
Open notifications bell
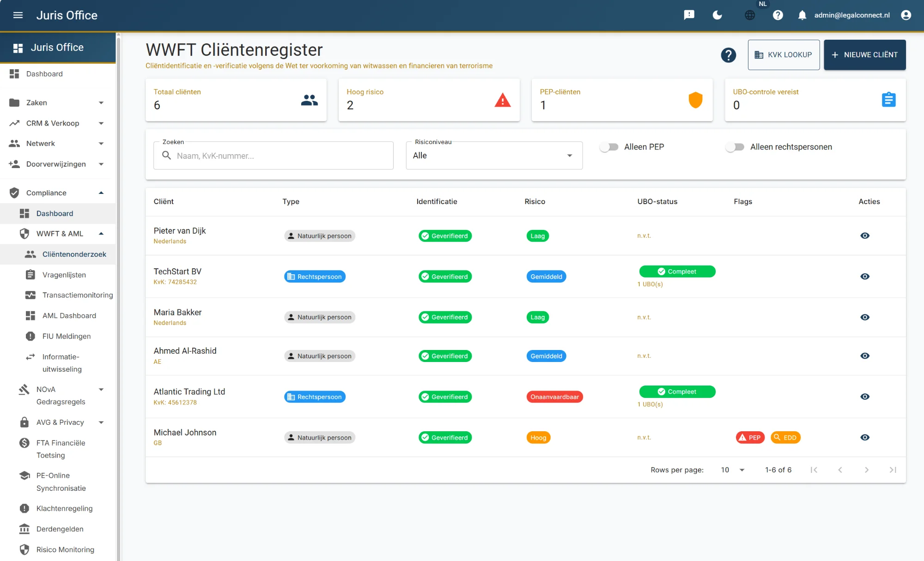[802, 15]
